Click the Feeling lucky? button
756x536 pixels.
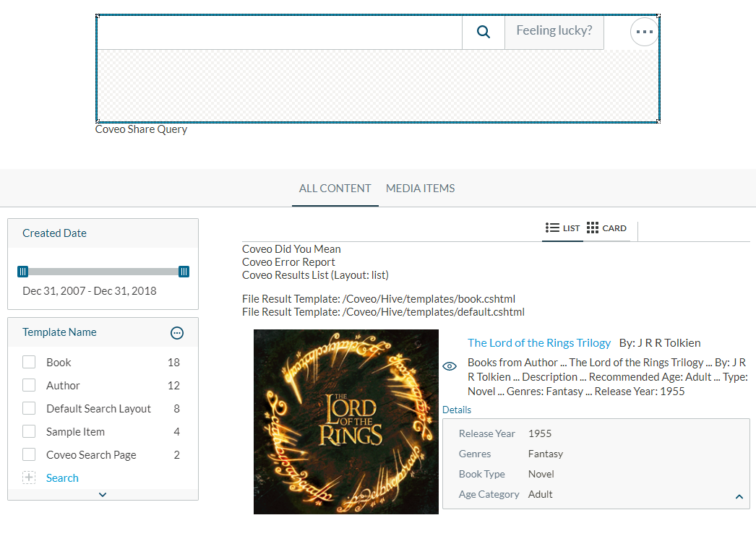pyautogui.click(x=554, y=32)
